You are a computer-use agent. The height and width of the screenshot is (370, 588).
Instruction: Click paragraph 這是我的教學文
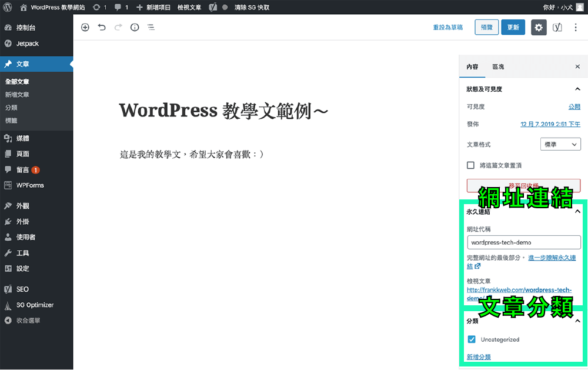192,154
